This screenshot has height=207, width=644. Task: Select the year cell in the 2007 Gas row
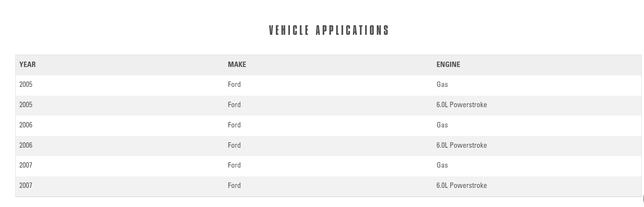[26, 165]
